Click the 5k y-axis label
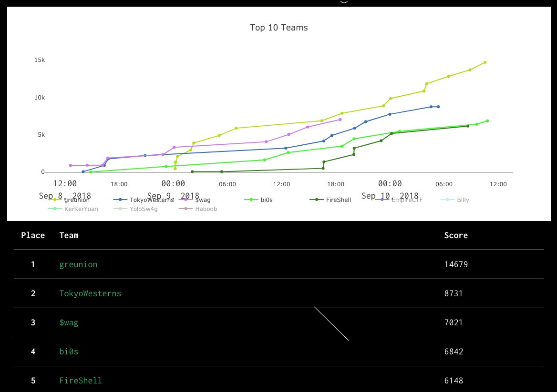This screenshot has width=557, height=392. (41, 135)
